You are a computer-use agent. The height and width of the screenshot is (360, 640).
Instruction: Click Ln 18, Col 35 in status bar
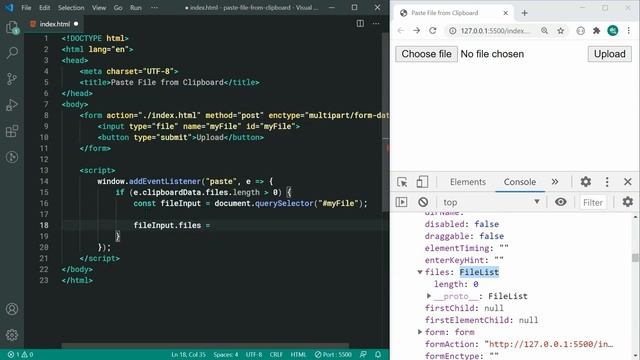click(188, 355)
